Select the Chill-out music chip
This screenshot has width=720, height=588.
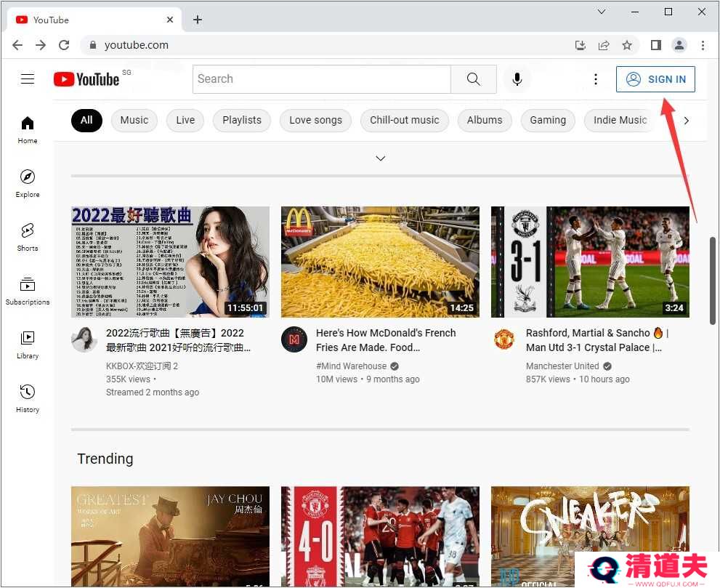click(404, 121)
